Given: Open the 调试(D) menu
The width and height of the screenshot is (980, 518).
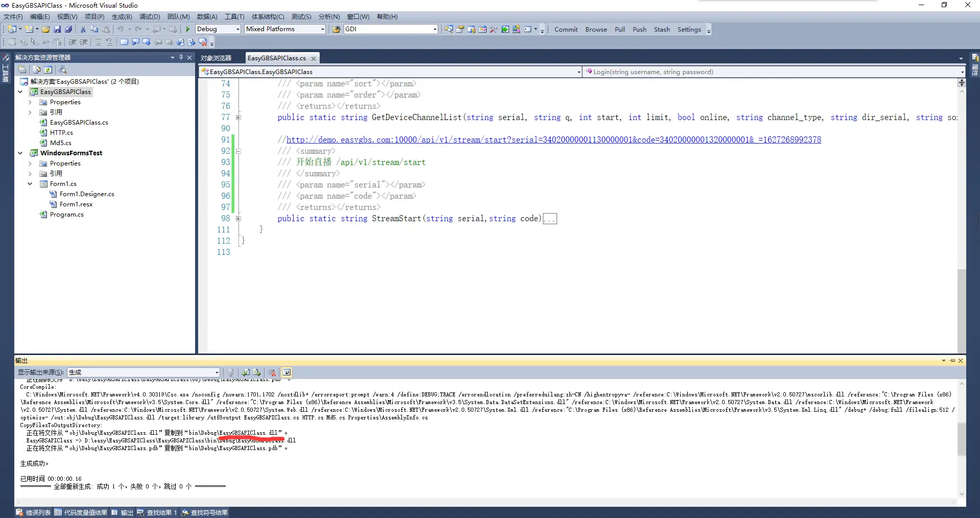Looking at the screenshot, I should coord(150,17).
